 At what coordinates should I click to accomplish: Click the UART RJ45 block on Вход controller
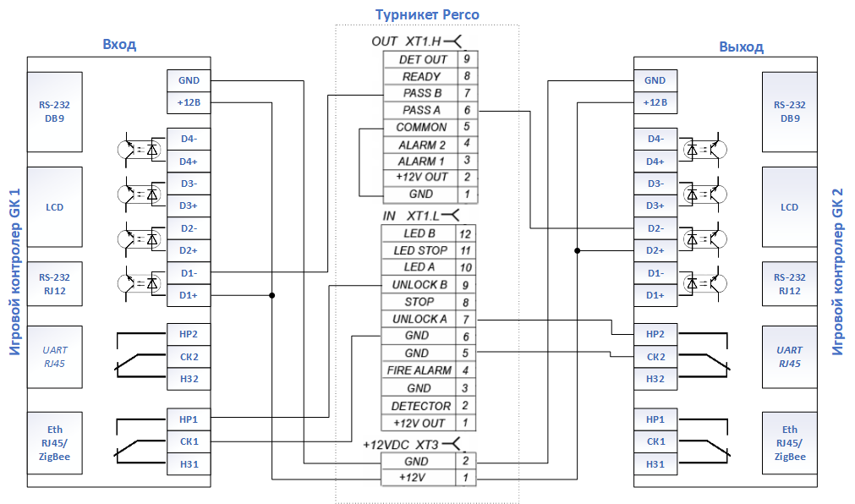coord(54,357)
